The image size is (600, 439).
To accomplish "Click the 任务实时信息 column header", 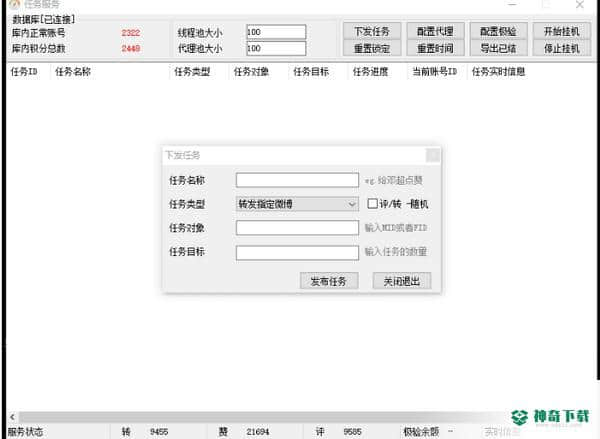I will point(498,72).
